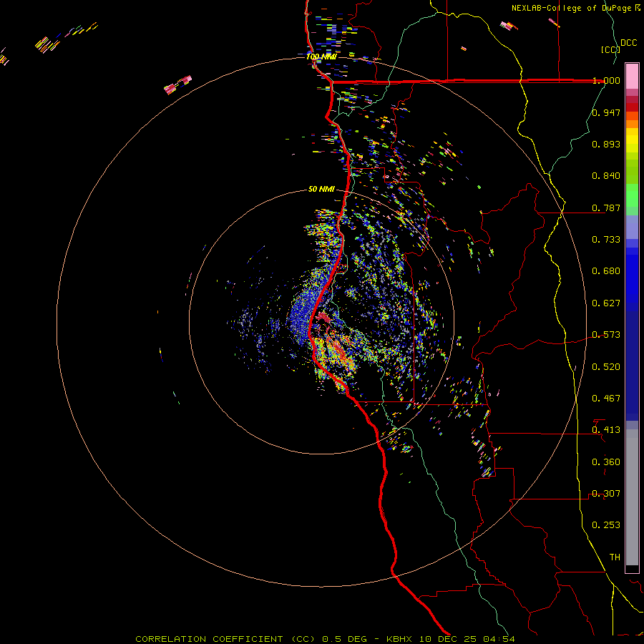Click the [CC] units label
This screenshot has height=644, width=644.
610,49
